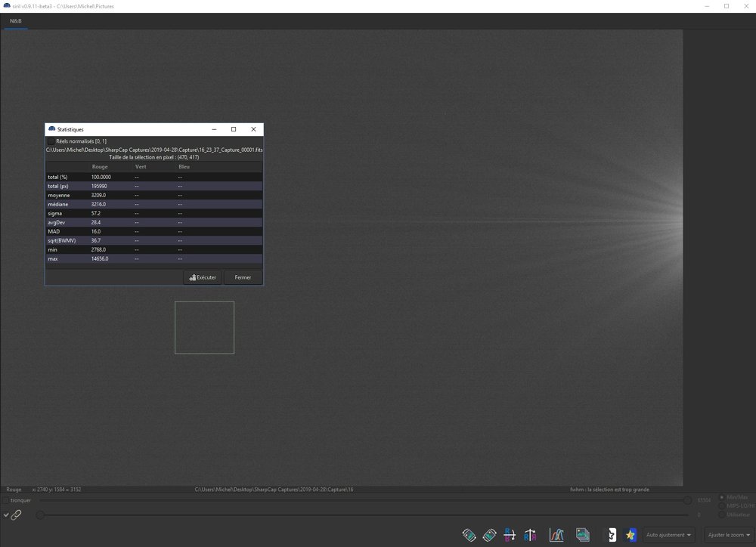Screen dimensions: 756x547
Task: Select the MAD row value 16.0
Action: 96,231
